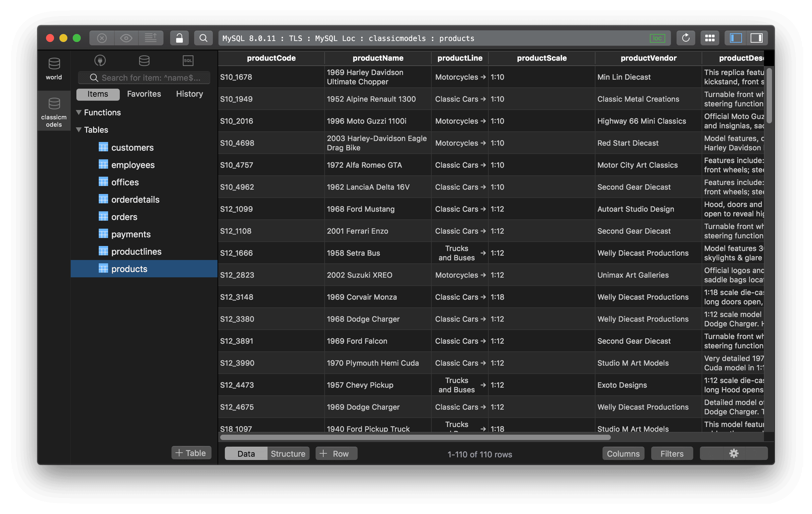Click the + Table button

click(x=191, y=453)
